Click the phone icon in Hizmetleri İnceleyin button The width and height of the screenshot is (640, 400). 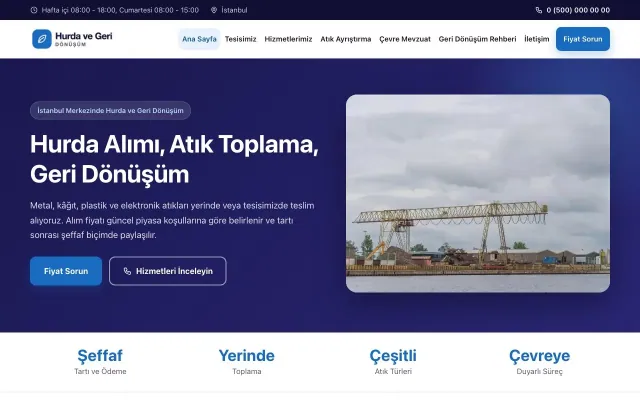click(x=127, y=271)
